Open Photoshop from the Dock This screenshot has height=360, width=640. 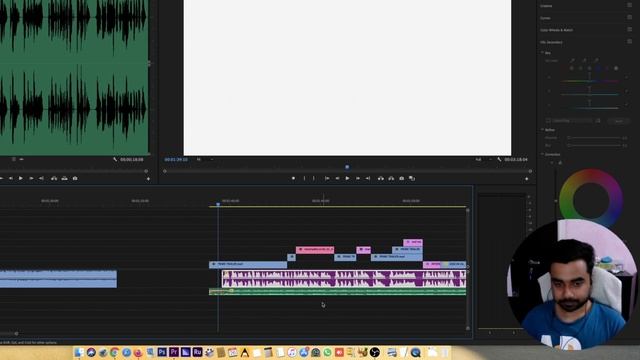tap(162, 352)
